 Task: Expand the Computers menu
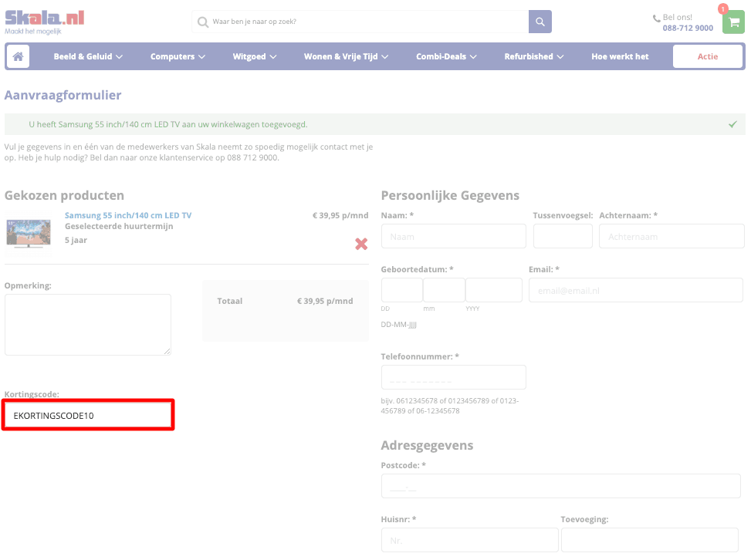point(178,56)
